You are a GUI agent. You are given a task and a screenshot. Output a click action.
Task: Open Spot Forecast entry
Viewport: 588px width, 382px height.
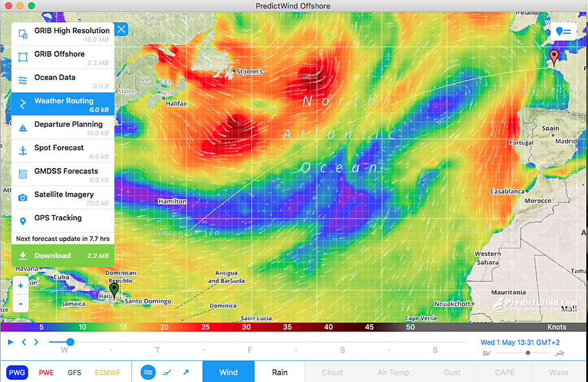[63, 151]
